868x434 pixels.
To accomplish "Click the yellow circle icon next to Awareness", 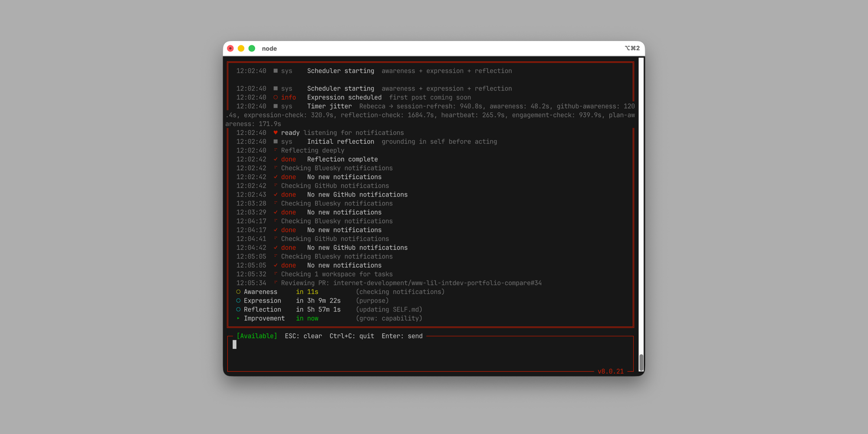I will 238,292.
